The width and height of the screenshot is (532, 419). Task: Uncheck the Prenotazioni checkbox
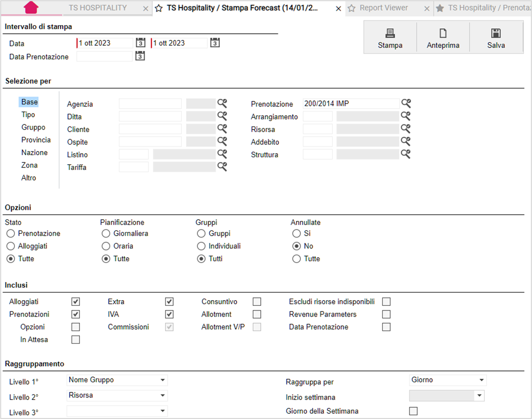[x=76, y=315]
